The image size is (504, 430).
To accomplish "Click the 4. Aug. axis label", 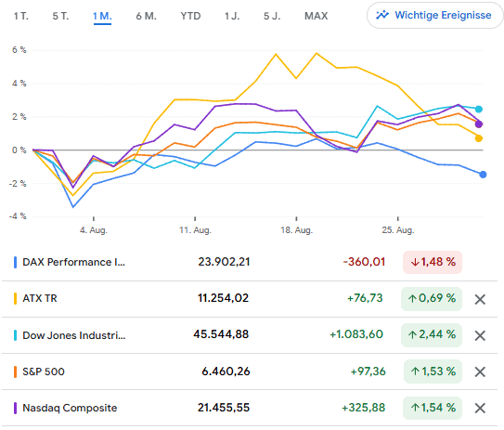I will [x=94, y=230].
